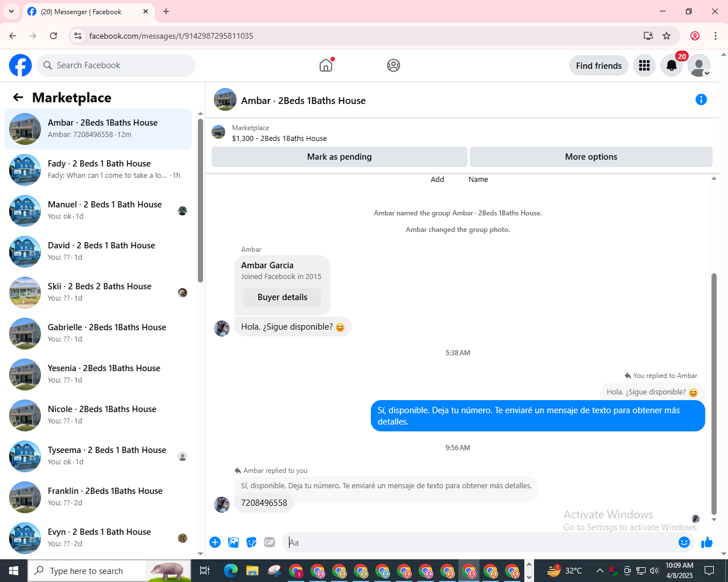The image size is (728, 582).
Task: Click the chat area vertical scrollbar
Action: (x=714, y=393)
